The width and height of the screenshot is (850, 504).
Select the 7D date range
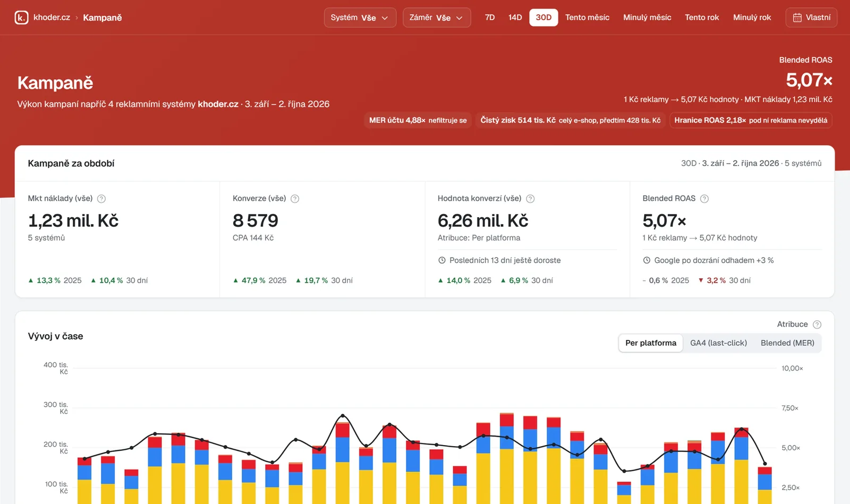click(x=490, y=18)
